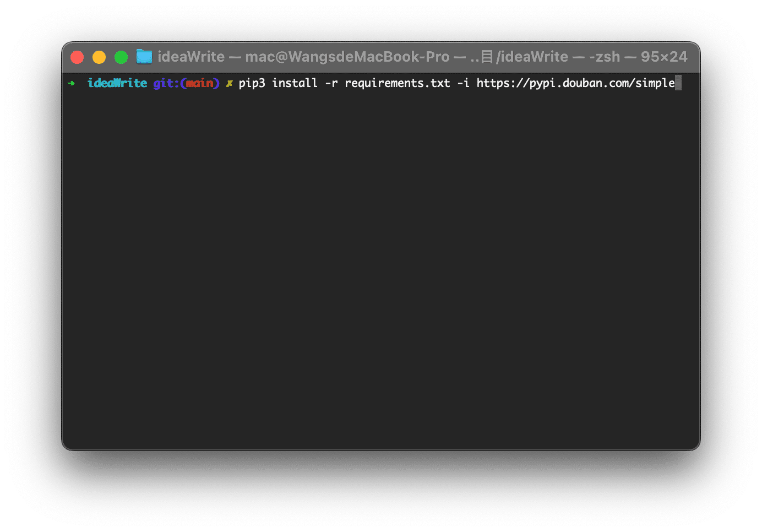
Task: Click the requirements.txt filename in command
Action: (397, 83)
